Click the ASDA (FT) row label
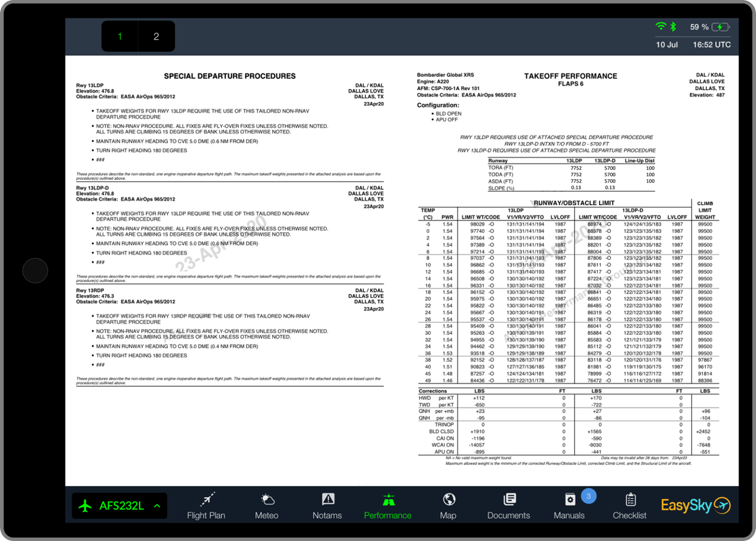Screen dimensions: 756x541 click(501, 182)
